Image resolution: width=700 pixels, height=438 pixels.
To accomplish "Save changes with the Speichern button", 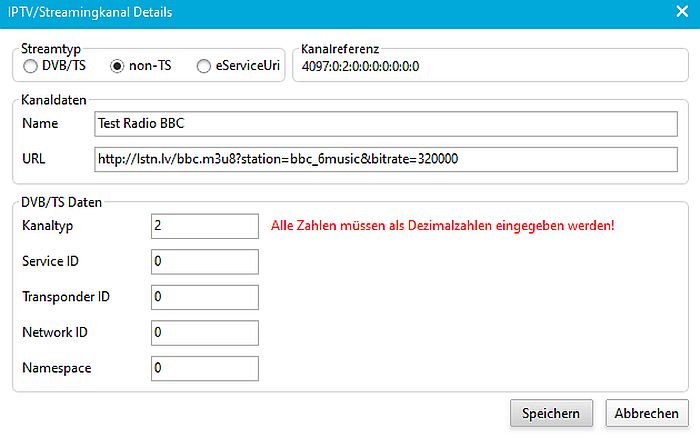I will pos(551,413).
